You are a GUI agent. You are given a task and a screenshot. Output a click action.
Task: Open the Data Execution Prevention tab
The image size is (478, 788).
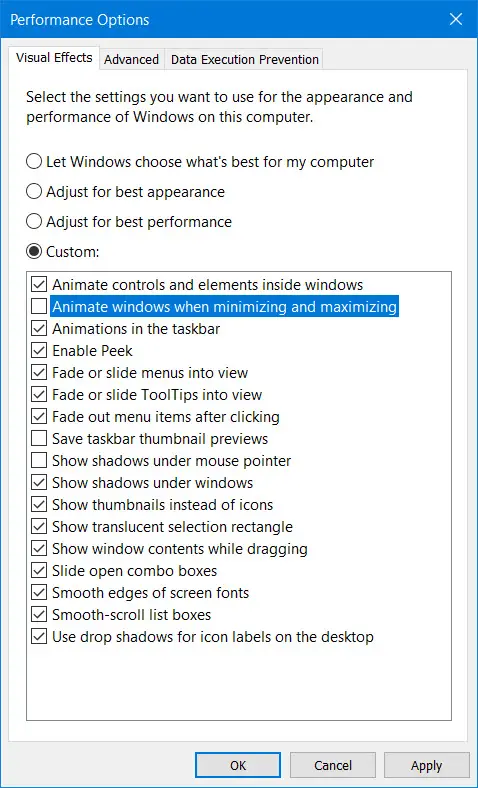pyautogui.click(x=245, y=59)
